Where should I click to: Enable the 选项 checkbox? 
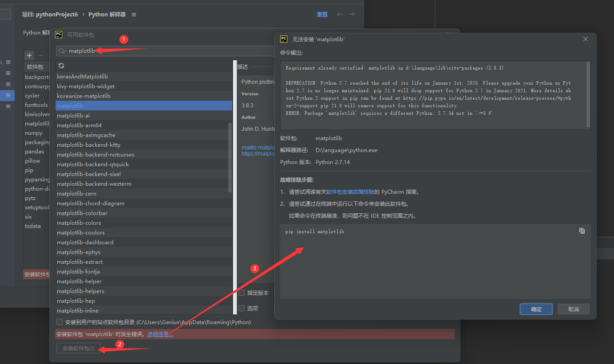point(242,308)
